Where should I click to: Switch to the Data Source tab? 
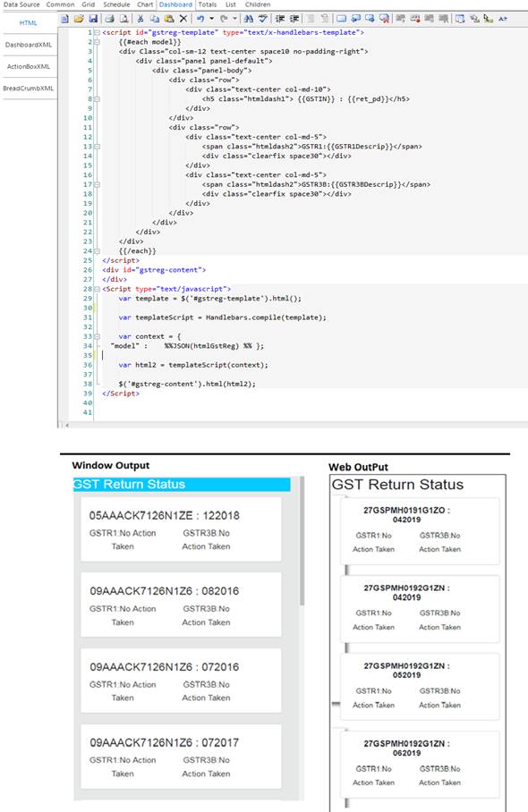click(x=21, y=4)
